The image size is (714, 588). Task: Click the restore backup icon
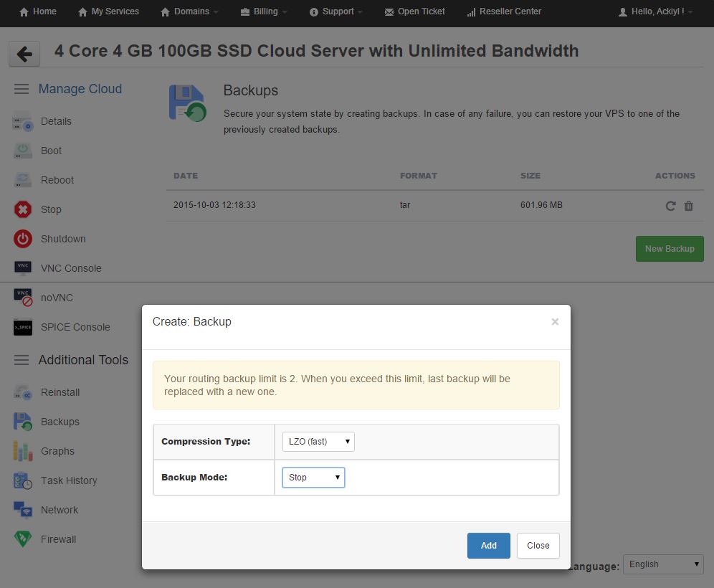pyautogui.click(x=670, y=206)
